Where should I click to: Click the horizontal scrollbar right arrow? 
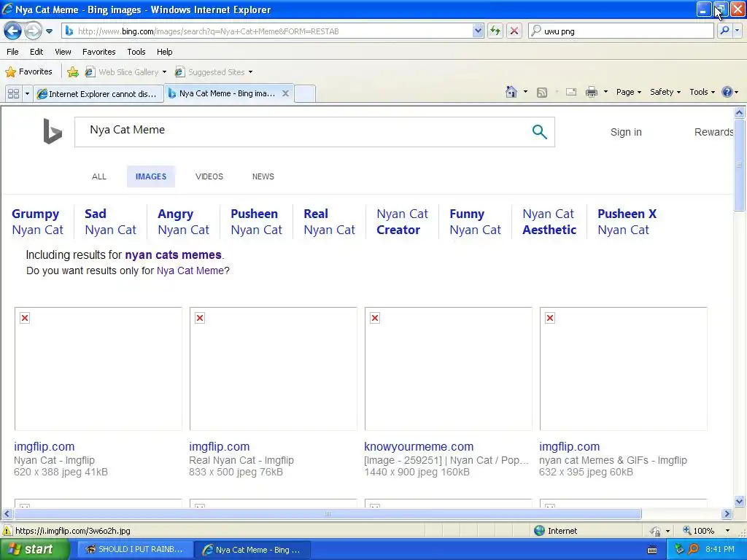727,514
